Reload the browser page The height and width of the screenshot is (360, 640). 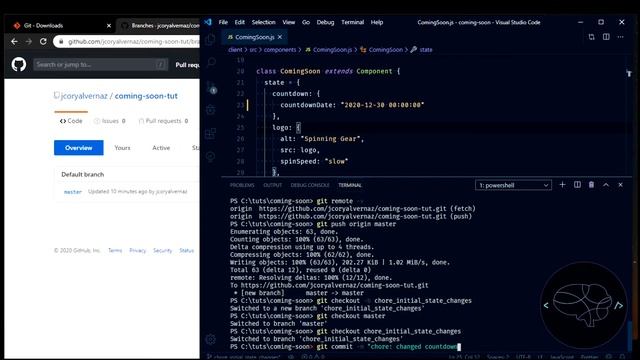coord(43,42)
